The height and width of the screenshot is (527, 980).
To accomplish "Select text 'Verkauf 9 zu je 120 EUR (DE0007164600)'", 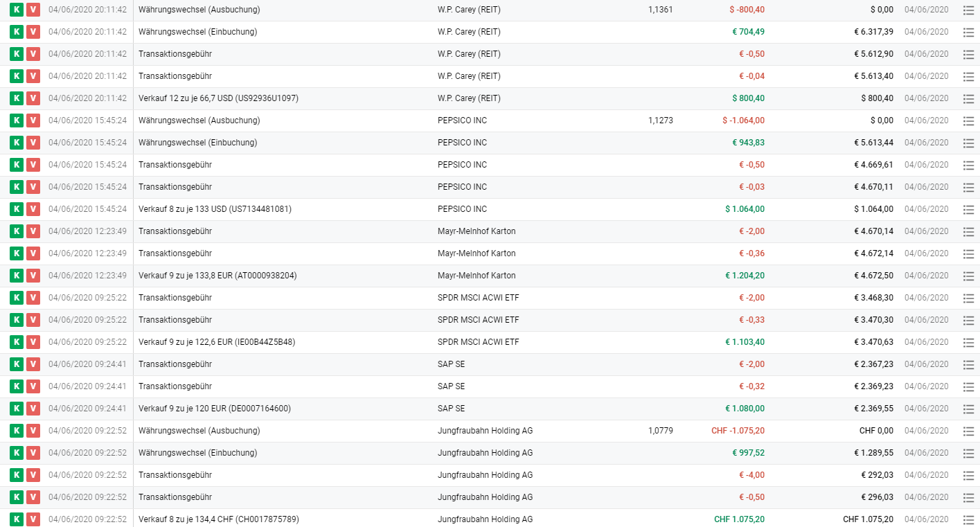I will pos(215,409).
